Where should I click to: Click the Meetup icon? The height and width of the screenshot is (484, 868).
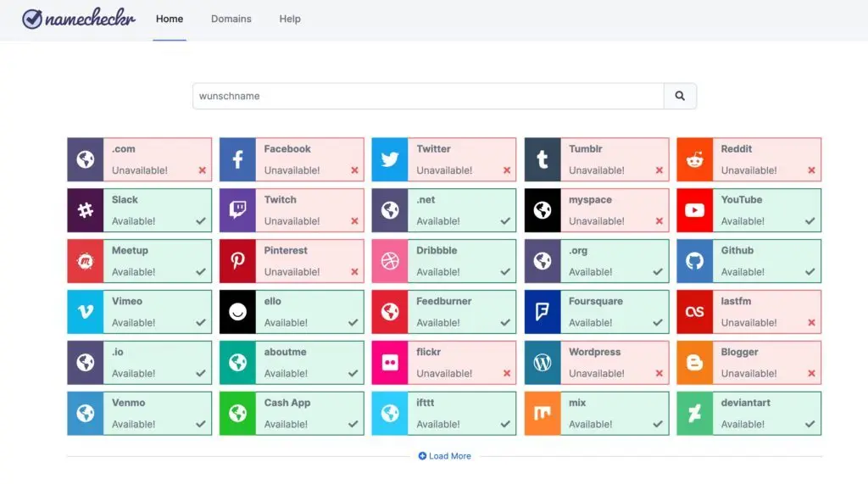click(86, 261)
